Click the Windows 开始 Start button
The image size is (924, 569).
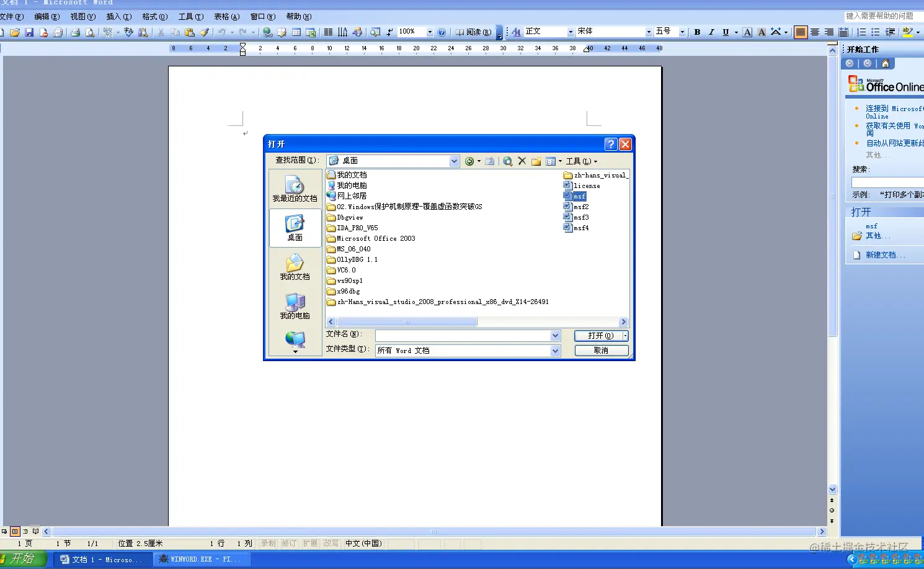point(22,559)
